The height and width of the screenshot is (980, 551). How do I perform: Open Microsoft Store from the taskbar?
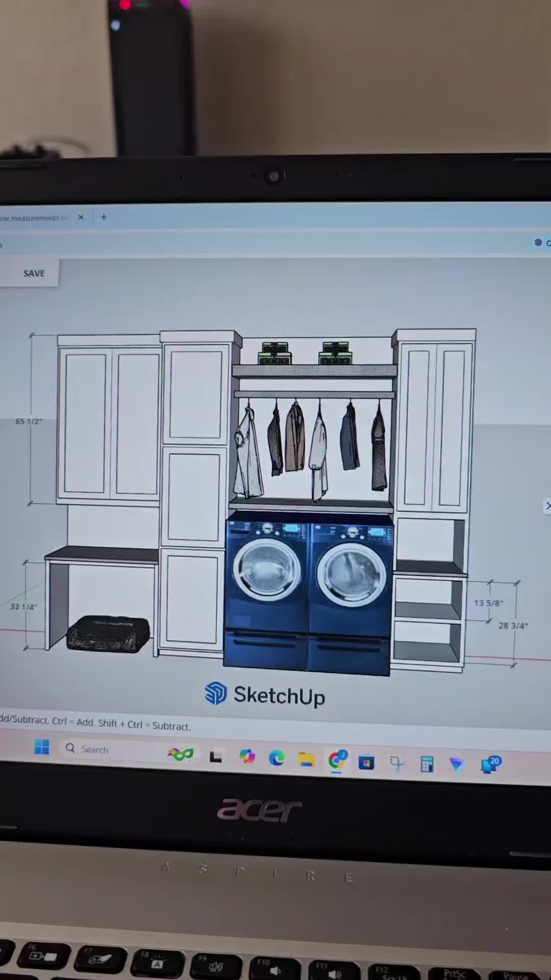pyautogui.click(x=366, y=762)
